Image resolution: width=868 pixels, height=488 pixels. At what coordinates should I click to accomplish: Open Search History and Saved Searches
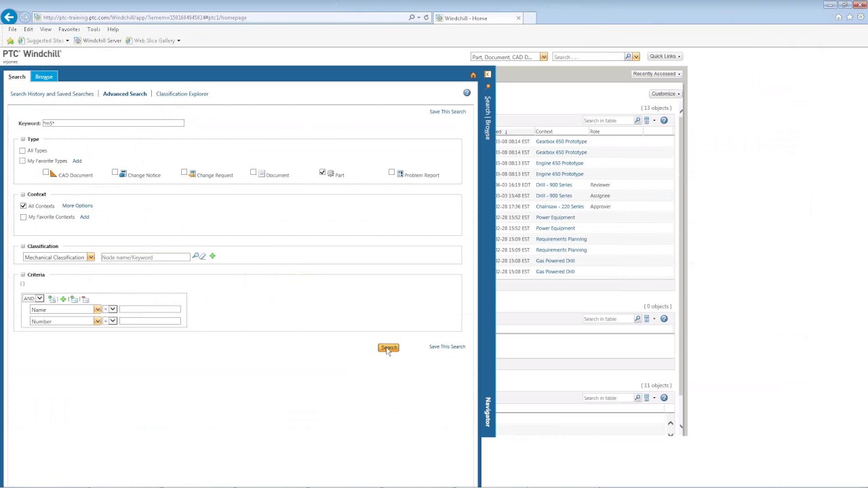tap(52, 94)
